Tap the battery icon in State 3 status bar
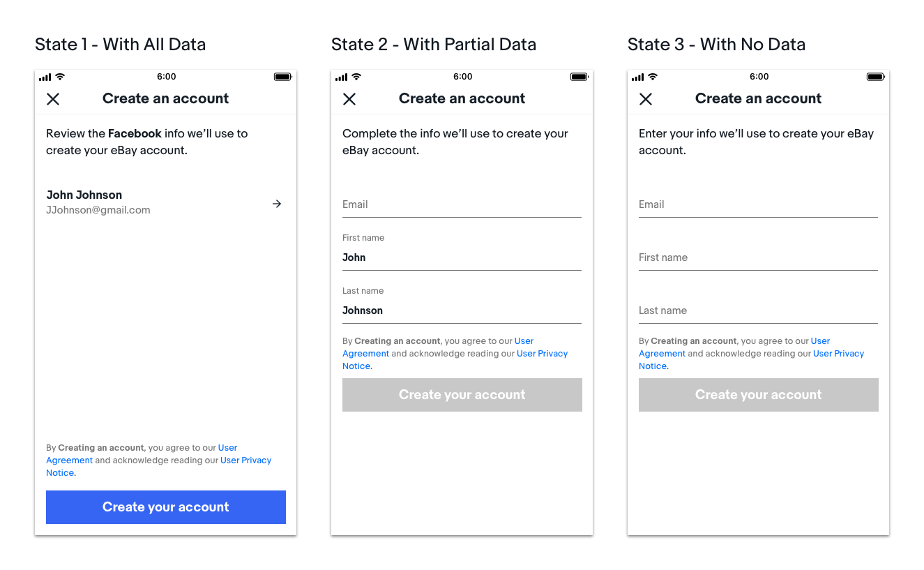This screenshot has width=924, height=570. (875, 77)
